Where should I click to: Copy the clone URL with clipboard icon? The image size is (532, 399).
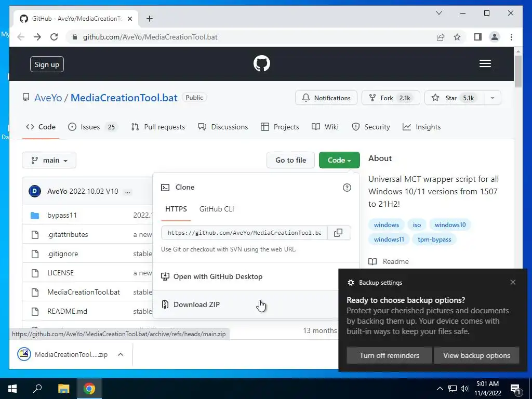click(x=338, y=233)
